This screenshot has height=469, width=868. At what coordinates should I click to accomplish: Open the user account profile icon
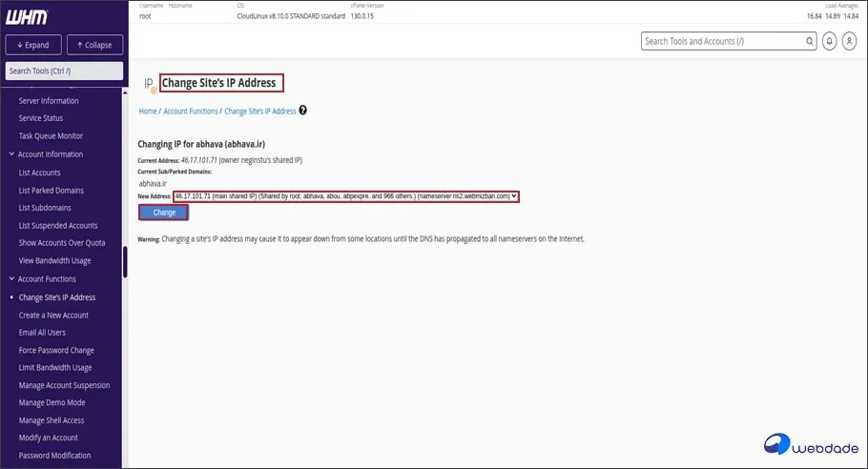(x=850, y=41)
